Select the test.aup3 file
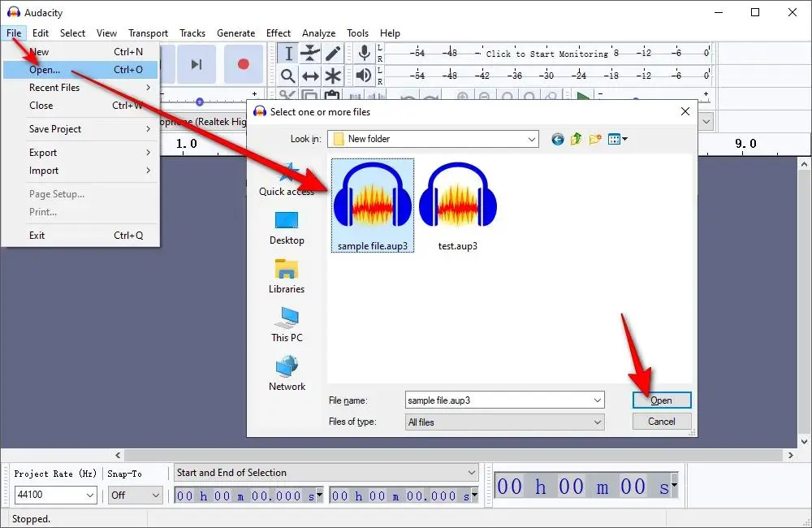 coord(458,206)
